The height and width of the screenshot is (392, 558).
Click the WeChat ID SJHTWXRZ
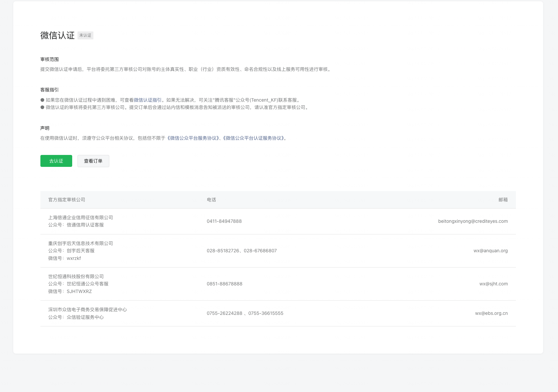click(79, 291)
